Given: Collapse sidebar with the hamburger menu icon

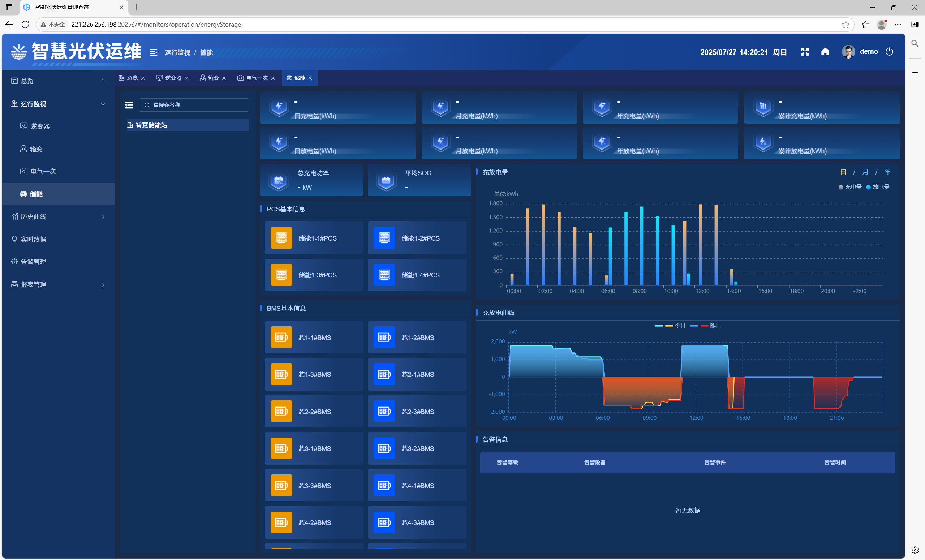Looking at the screenshot, I should [154, 52].
